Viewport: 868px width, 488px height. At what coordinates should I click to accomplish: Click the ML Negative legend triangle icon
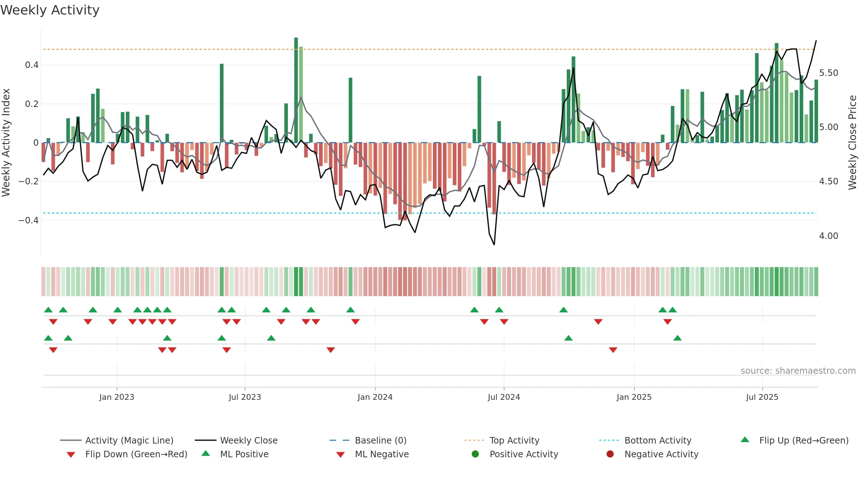[x=341, y=455]
